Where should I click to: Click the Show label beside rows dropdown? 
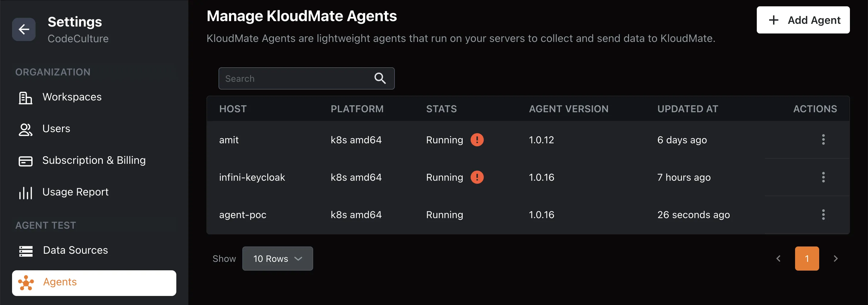[x=224, y=259]
